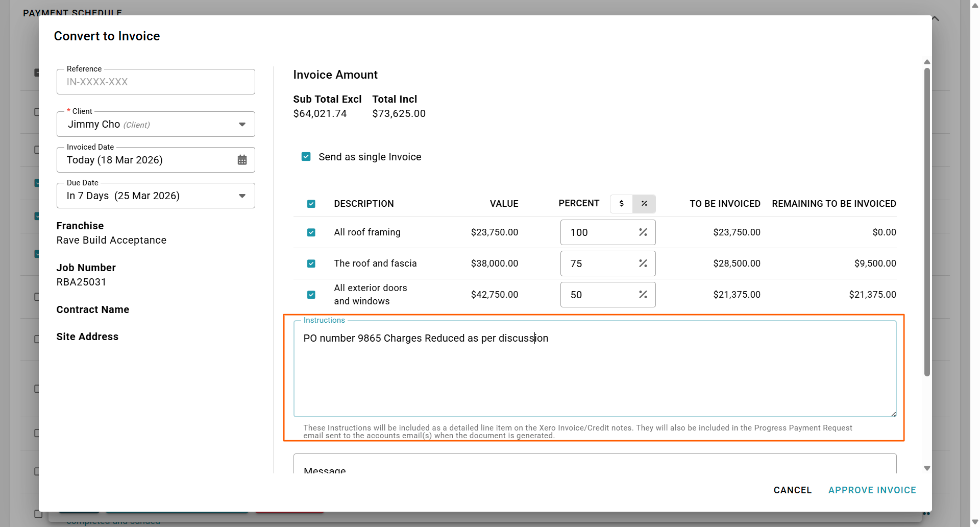Click Approve Invoice
This screenshot has height=527, width=980.
point(872,490)
